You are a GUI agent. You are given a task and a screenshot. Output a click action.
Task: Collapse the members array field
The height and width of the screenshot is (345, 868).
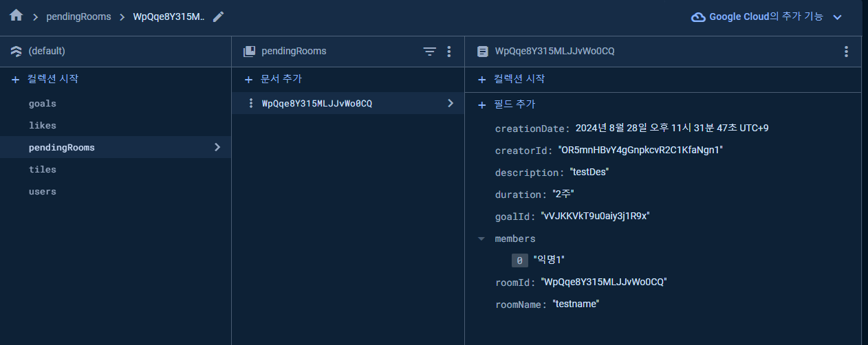point(482,238)
